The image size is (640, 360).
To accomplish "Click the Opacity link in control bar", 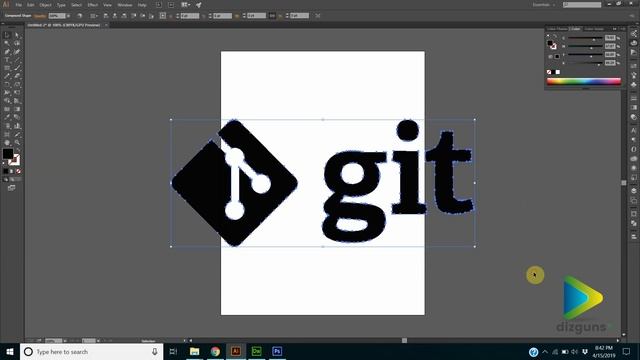I will [x=40, y=16].
